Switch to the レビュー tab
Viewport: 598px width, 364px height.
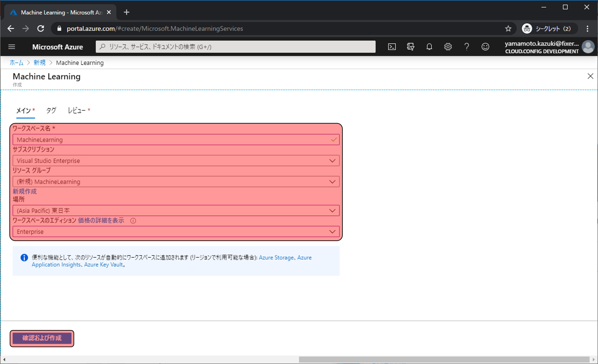pos(77,111)
